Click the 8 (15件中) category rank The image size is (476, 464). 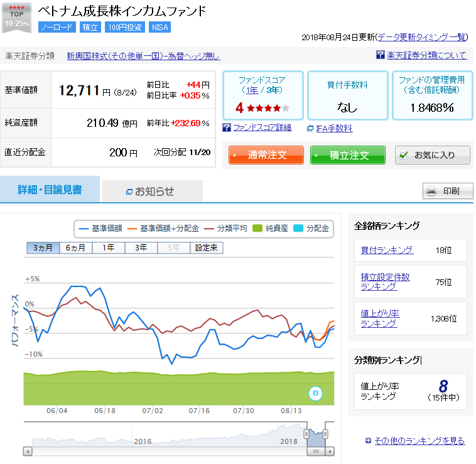pyautogui.click(x=443, y=391)
